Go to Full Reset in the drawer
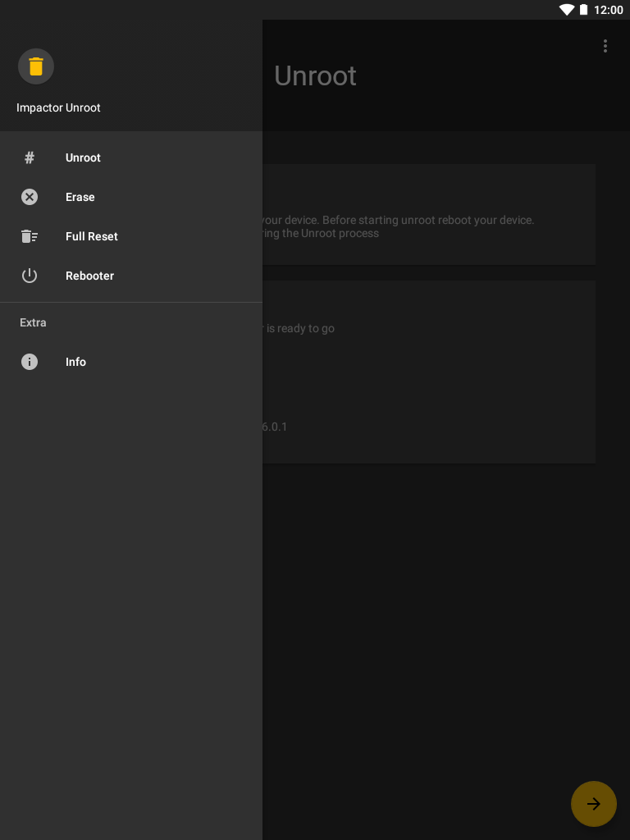Viewport: 630px width, 840px height. tap(131, 236)
